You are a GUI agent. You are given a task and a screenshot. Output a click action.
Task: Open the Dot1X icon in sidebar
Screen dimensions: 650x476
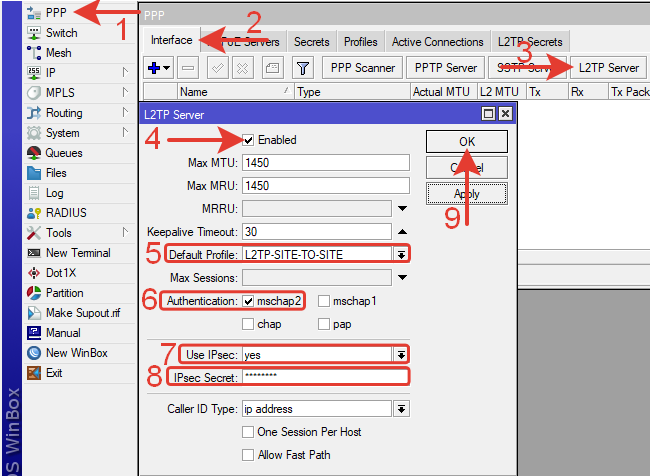(34, 273)
